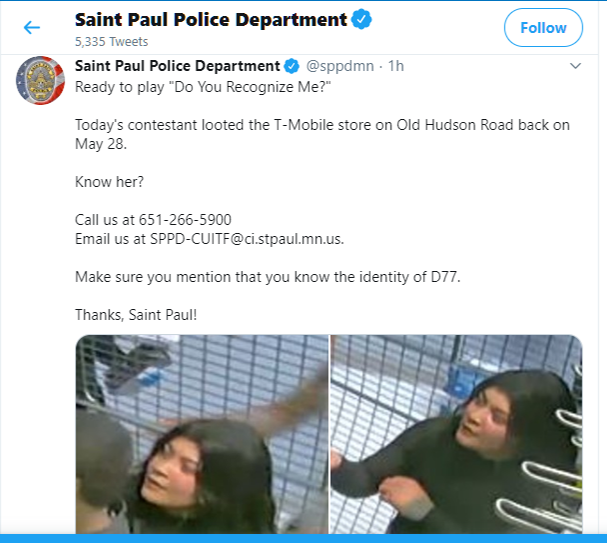
Task: Click the header title Saint Paul Police Department
Action: click(x=211, y=19)
